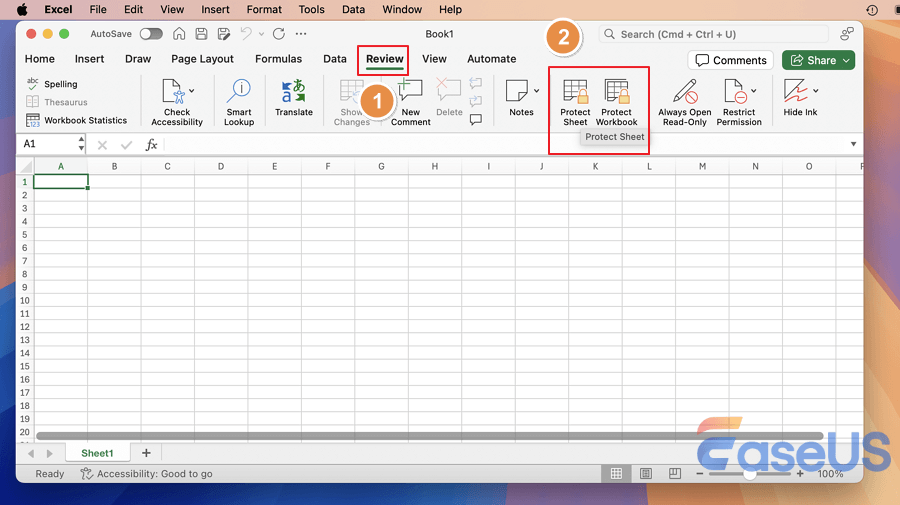Open the Restrict Permission dropdown
The width and height of the screenshot is (900, 505).
click(x=755, y=88)
